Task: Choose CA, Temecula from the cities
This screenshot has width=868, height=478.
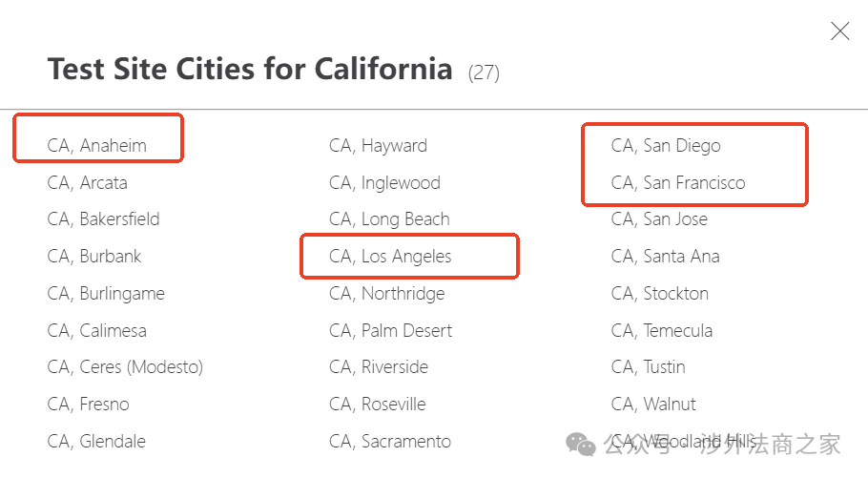Action: 662,331
